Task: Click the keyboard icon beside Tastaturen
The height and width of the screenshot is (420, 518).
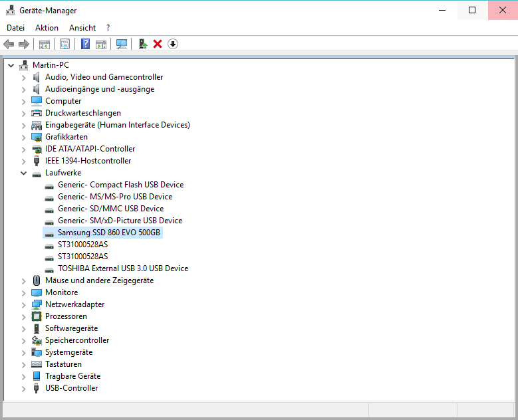Action: tap(37, 364)
